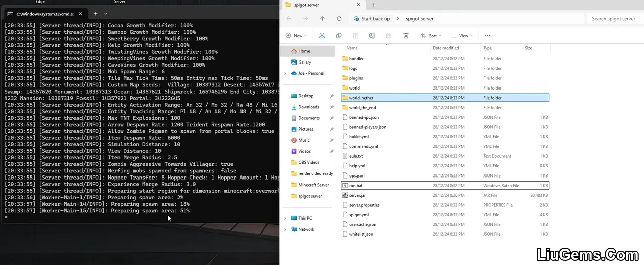Select the logs folder icon
The image size is (644, 265).
(x=345, y=68)
